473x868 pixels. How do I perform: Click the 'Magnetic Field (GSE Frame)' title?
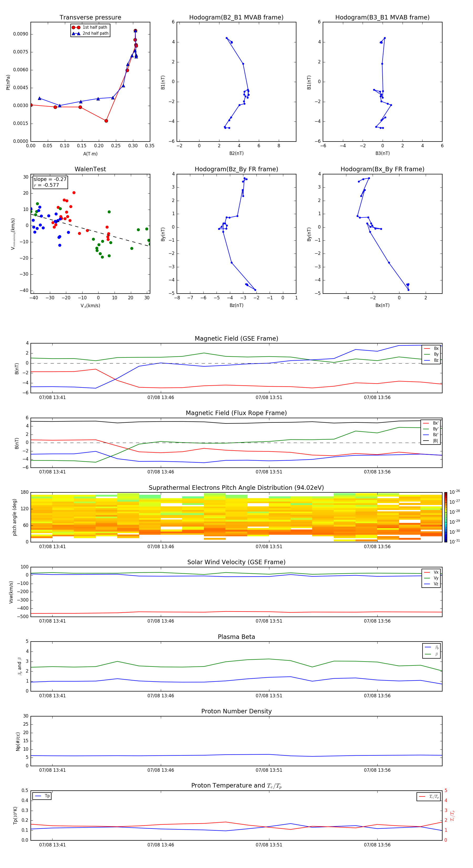(236, 339)
